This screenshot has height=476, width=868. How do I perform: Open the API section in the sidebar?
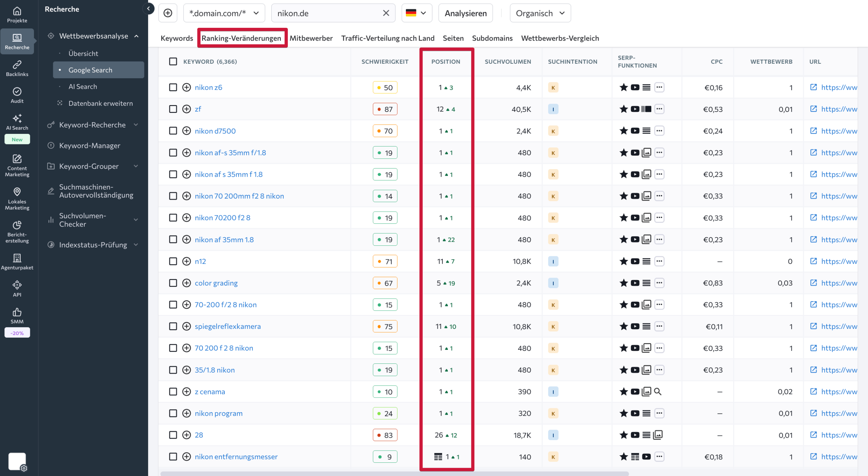tap(17, 287)
